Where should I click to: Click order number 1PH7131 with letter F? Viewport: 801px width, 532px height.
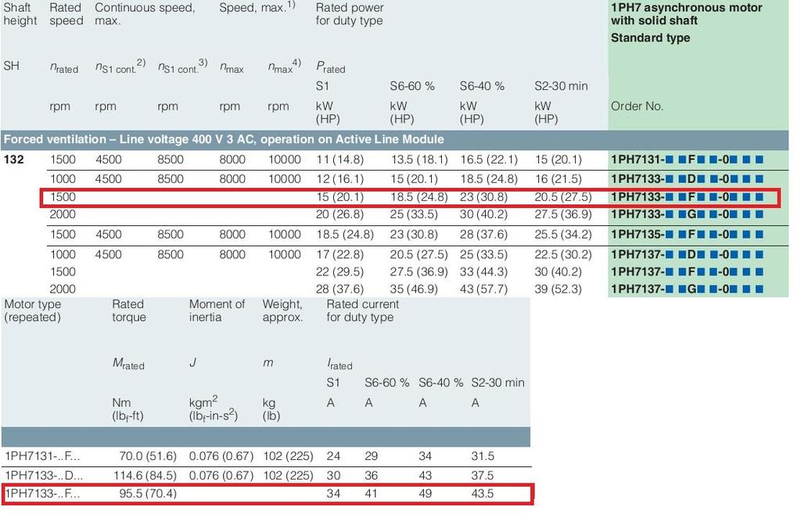point(687,160)
